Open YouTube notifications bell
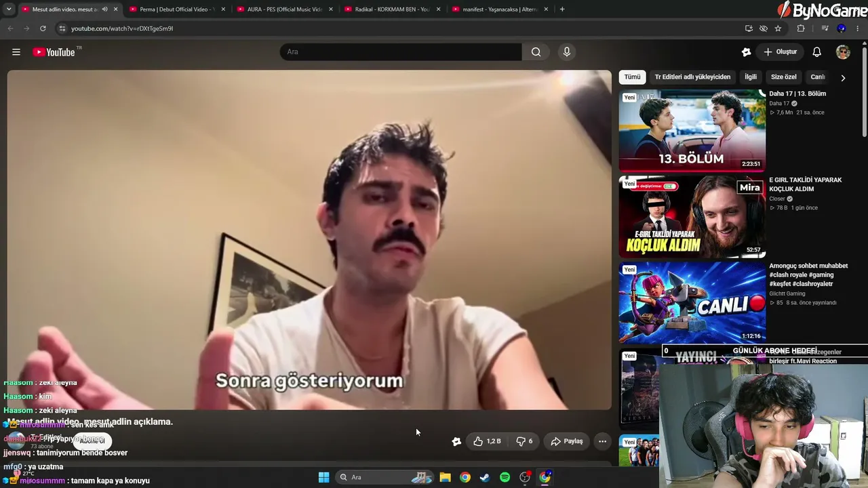The image size is (868, 488). click(x=817, y=52)
